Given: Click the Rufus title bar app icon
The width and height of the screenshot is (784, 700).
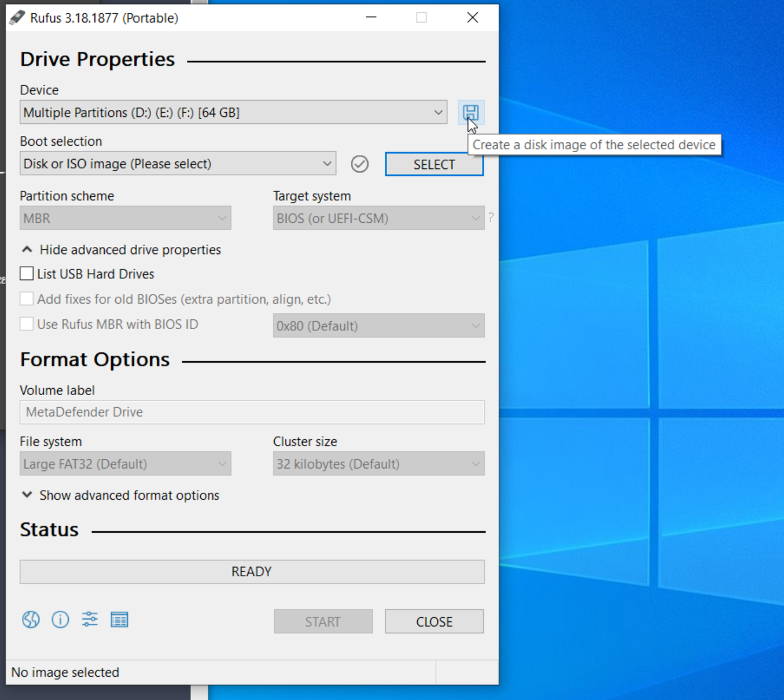Looking at the screenshot, I should coord(17,17).
